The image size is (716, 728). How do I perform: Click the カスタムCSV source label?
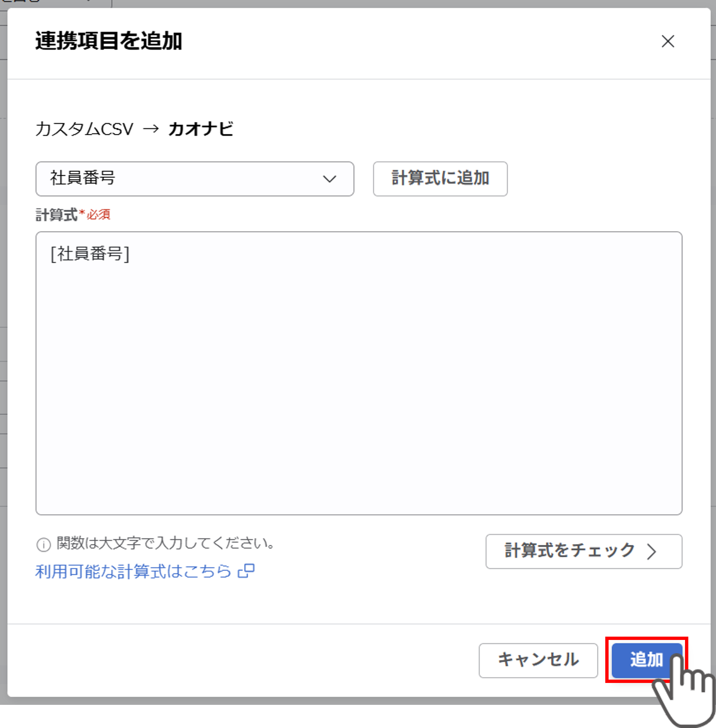click(84, 129)
